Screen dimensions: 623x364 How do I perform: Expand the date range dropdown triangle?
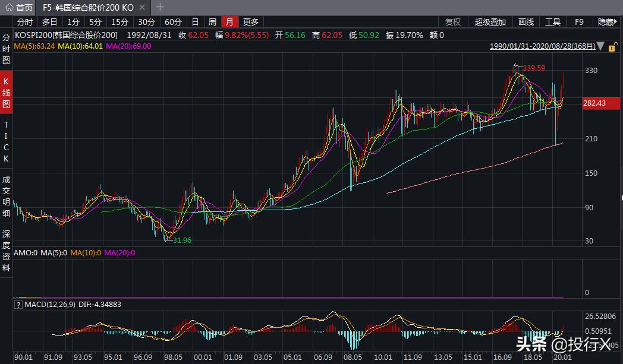pyautogui.click(x=601, y=46)
